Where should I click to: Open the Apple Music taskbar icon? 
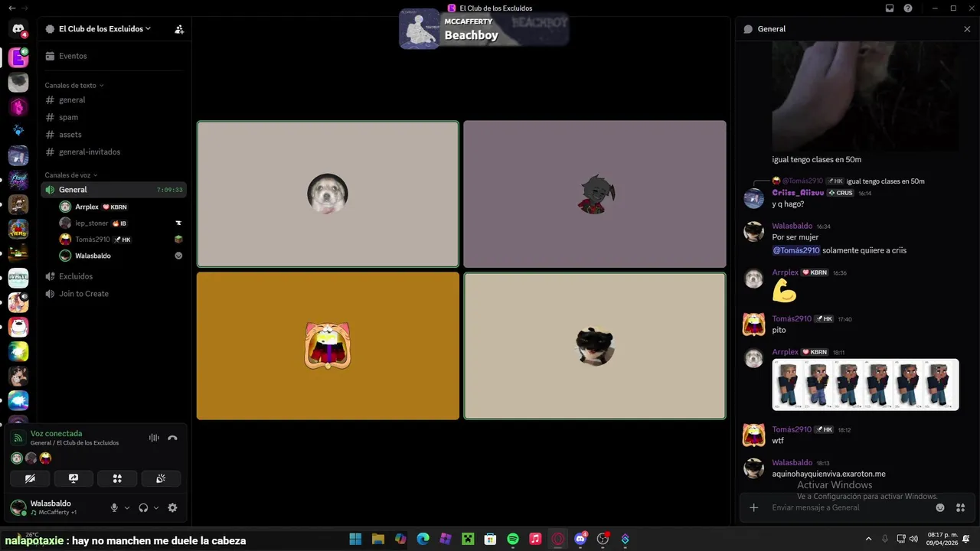(535, 539)
